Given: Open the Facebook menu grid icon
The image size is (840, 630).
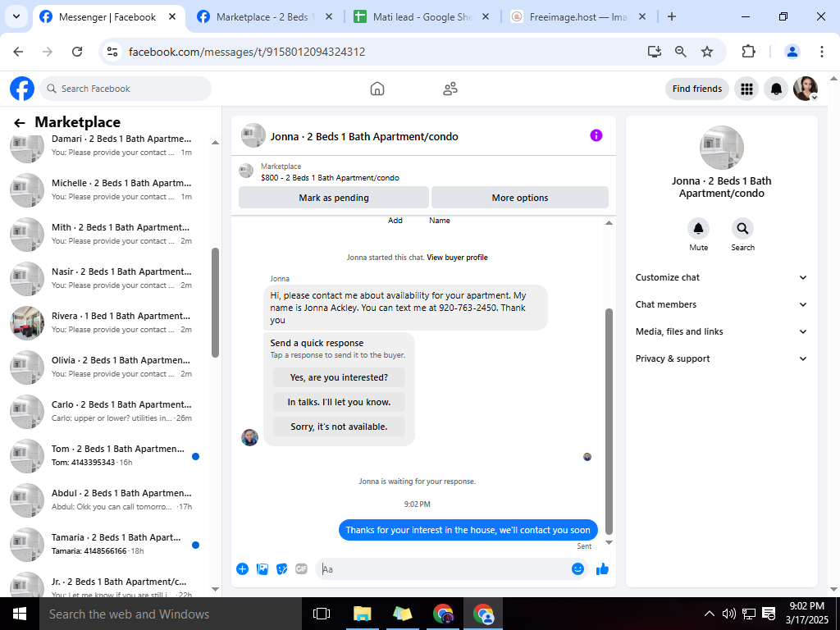Looking at the screenshot, I should [x=746, y=89].
